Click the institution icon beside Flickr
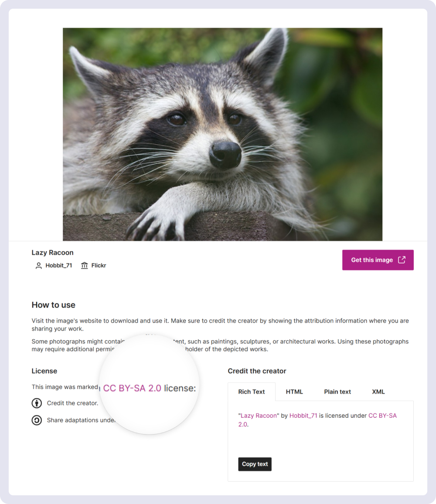The image size is (436, 504). coord(84,265)
